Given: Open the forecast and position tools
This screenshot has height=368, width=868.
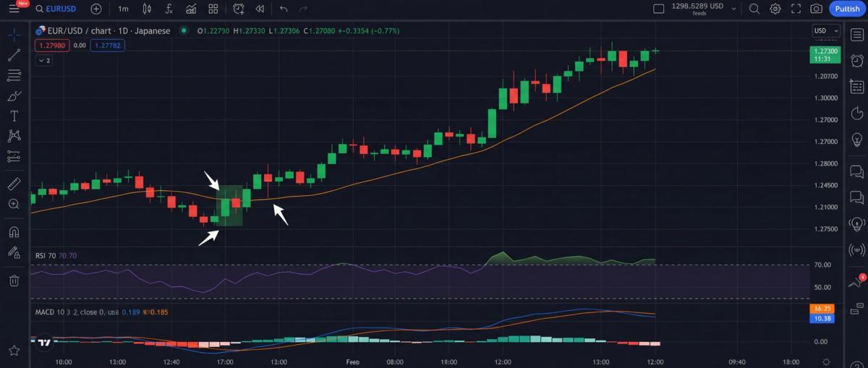Looking at the screenshot, I should [14, 156].
